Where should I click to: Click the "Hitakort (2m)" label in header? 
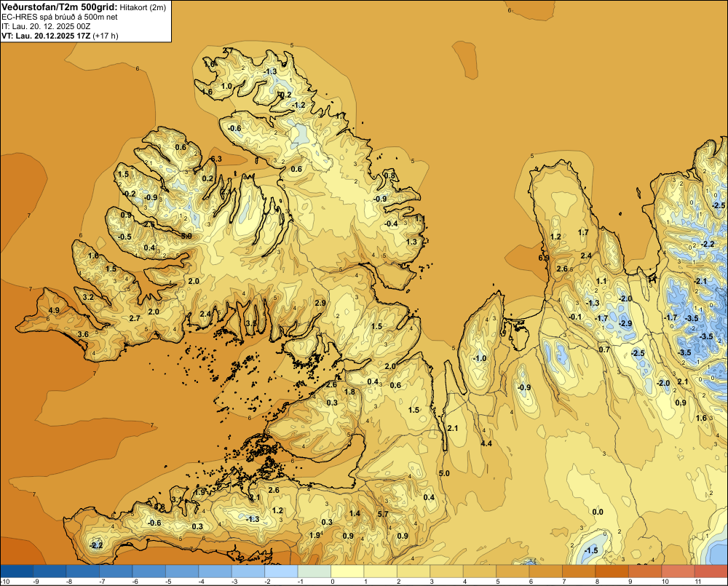coord(143,7)
